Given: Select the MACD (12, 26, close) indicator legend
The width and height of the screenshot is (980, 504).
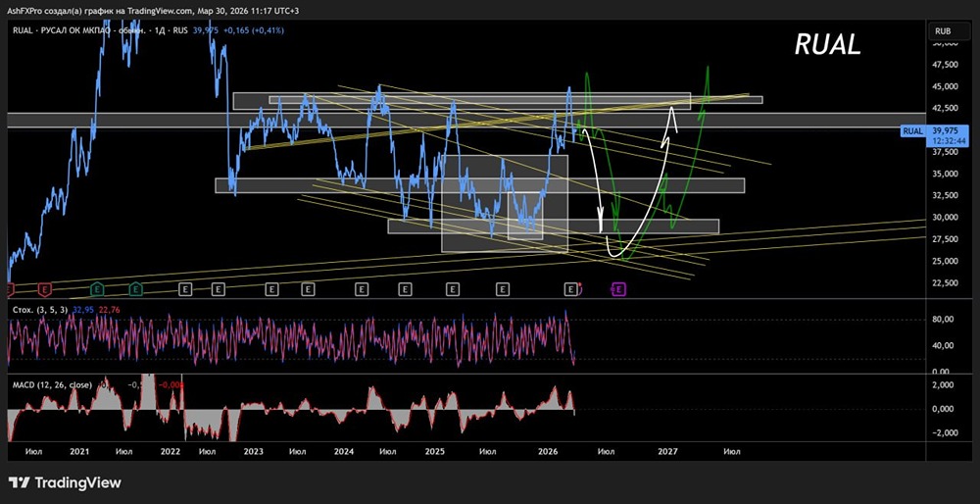Looking at the screenshot, I should 53,384.
